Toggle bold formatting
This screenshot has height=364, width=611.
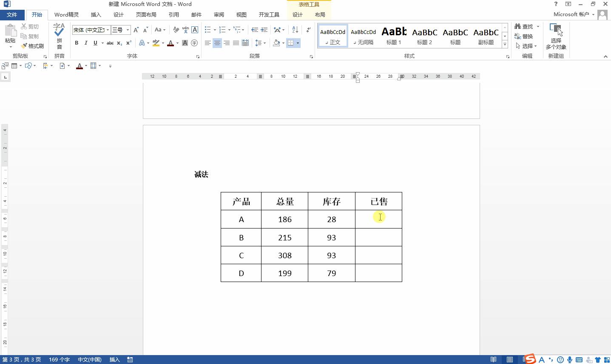77,43
